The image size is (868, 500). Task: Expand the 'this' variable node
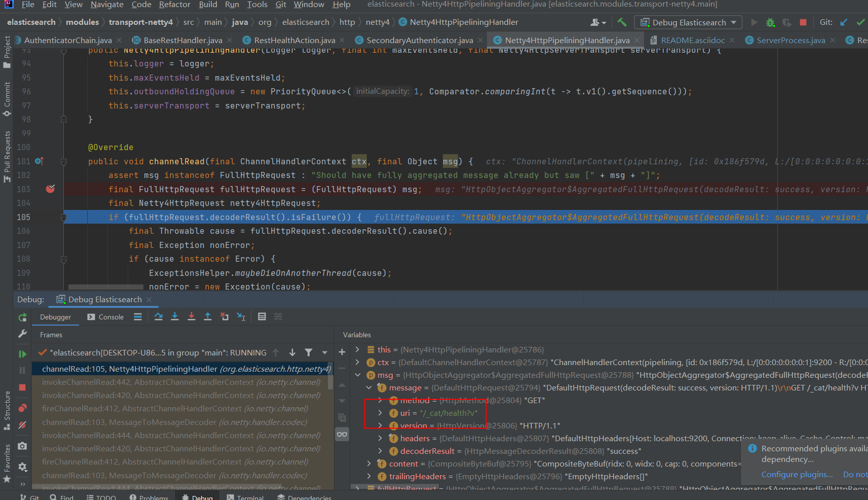point(358,349)
